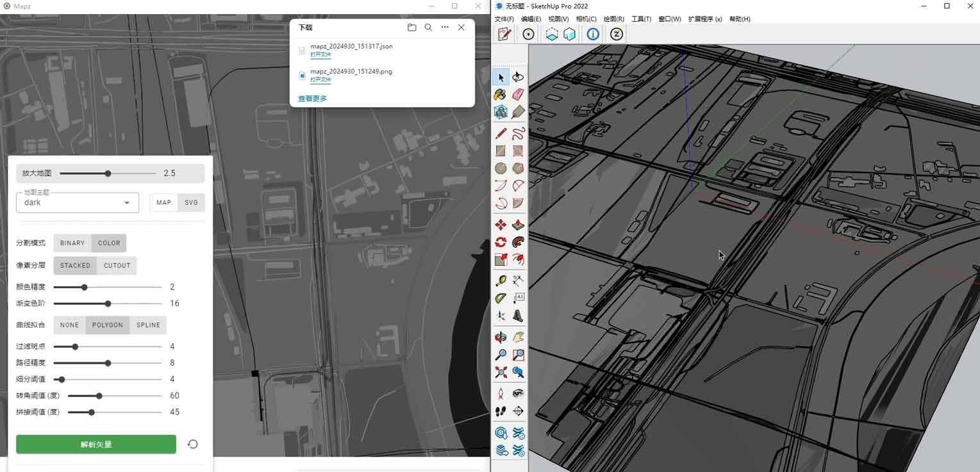Select the Circle drawing tool
Screen dimensions: 980x472
[501, 168]
